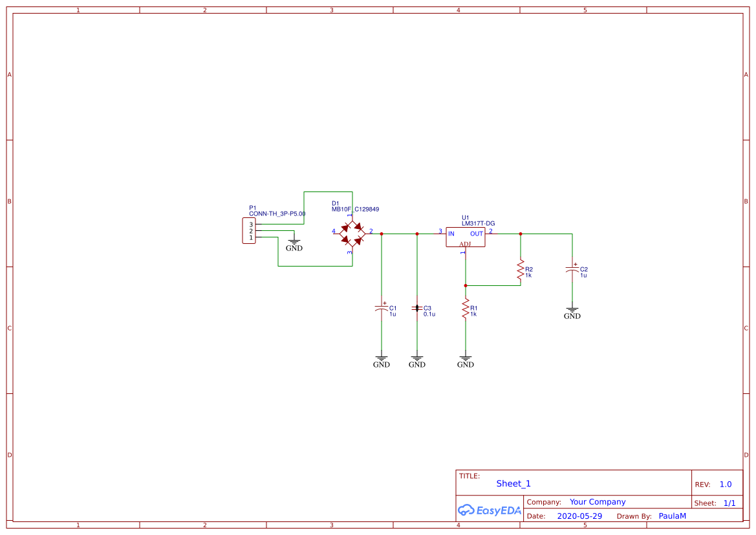
Task: Click the 'ADJ' pin label on U1
Action: (465, 244)
